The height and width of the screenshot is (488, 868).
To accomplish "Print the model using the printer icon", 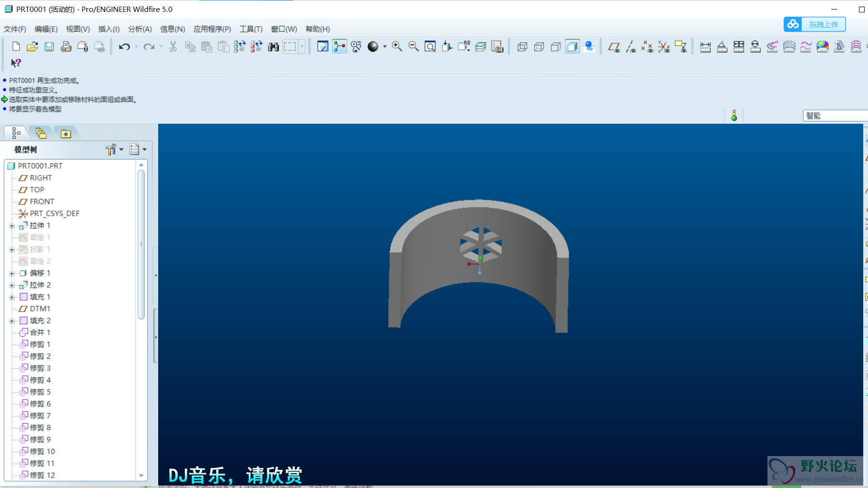I will coord(66,47).
